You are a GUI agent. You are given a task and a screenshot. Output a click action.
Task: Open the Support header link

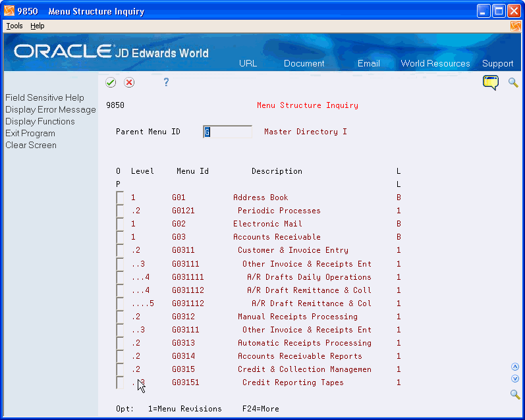(x=497, y=64)
